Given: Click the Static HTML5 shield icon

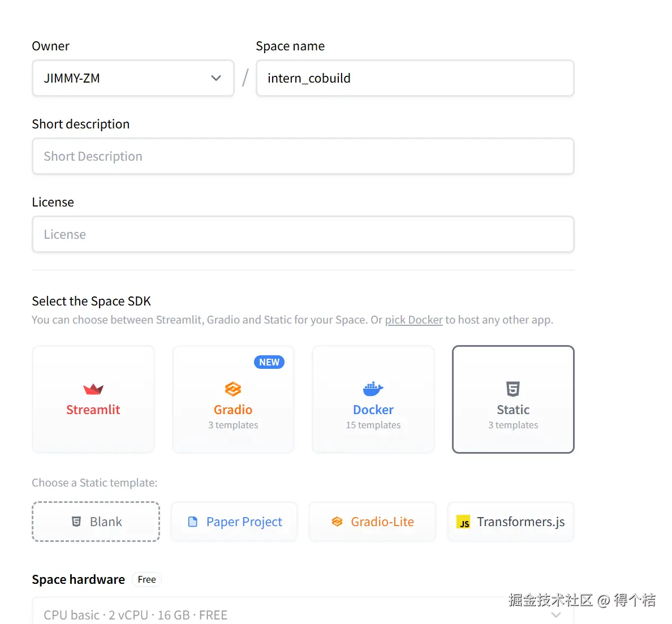Looking at the screenshot, I should pos(513,389).
